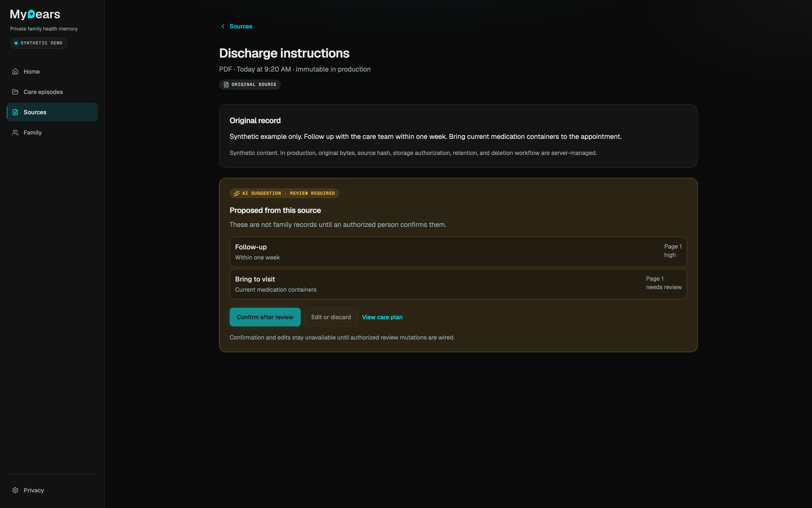This screenshot has height=508, width=812.
Task: Click the back chevron beside Sources
Action: 223,26
